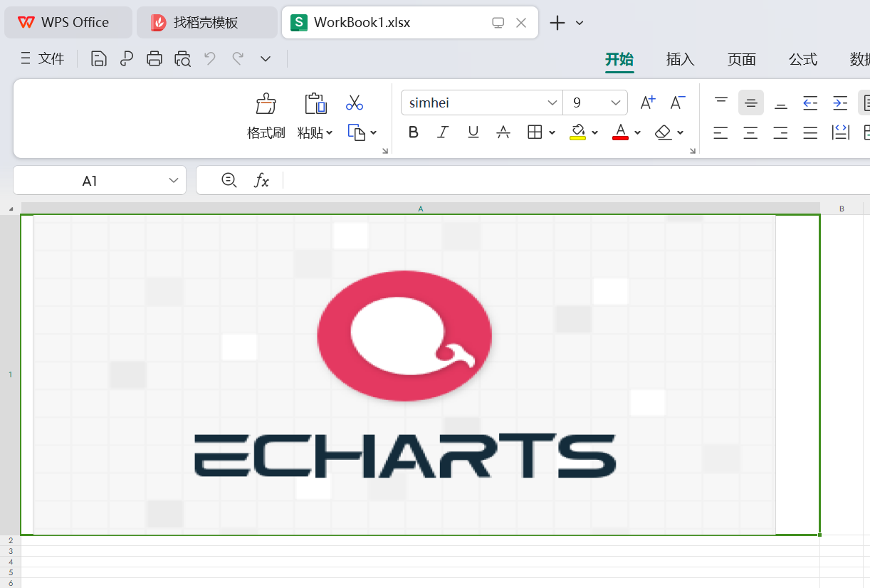
Task: Click the Print icon in the quick toolbar
Action: (154, 59)
